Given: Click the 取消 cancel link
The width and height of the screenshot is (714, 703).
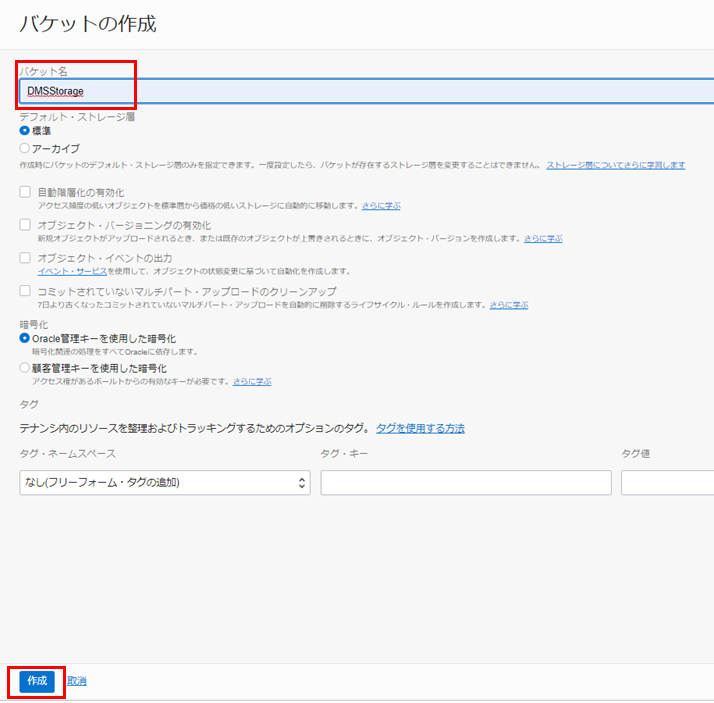Looking at the screenshot, I should [77, 681].
